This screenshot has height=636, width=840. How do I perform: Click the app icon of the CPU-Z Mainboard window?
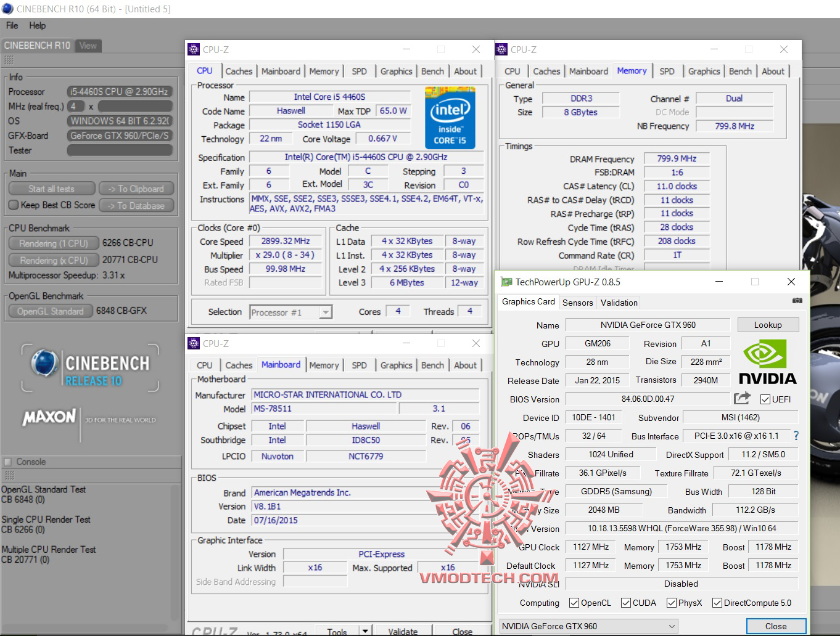pos(194,343)
